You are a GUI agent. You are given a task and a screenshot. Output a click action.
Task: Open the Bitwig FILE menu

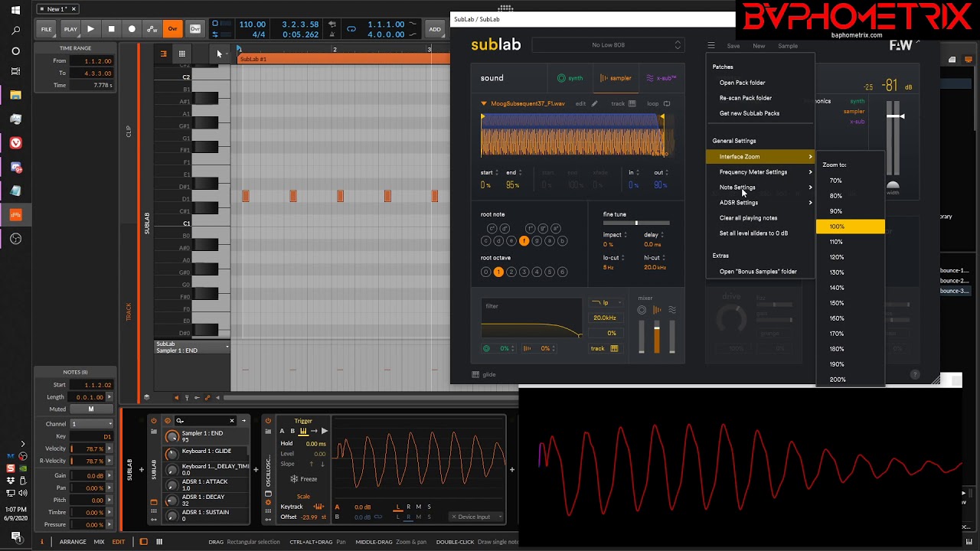(46, 29)
